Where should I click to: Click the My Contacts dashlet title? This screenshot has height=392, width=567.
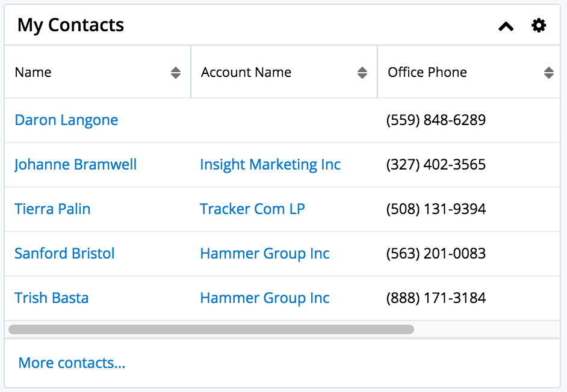pyautogui.click(x=71, y=25)
